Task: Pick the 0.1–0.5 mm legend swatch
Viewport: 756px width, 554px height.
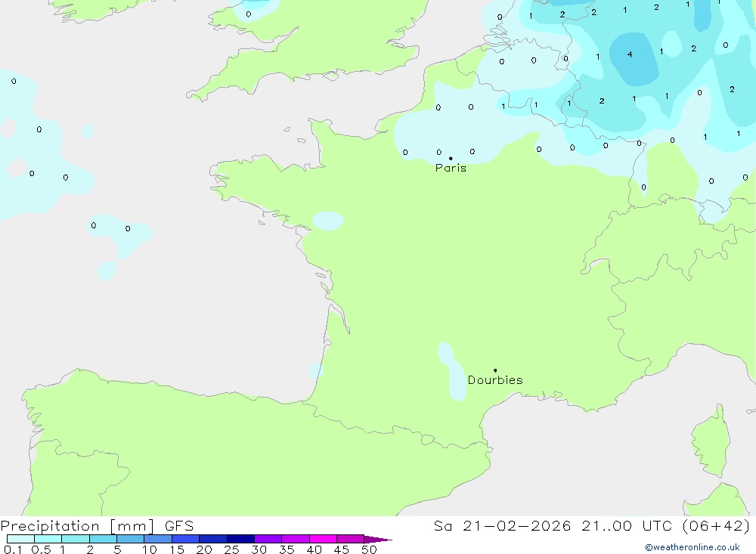Action: (20, 539)
